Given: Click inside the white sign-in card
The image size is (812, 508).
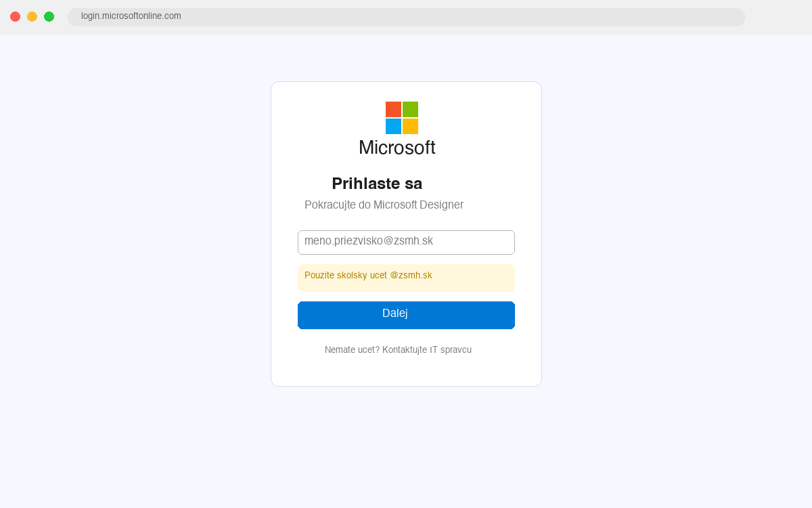Looking at the screenshot, I should (406, 373).
